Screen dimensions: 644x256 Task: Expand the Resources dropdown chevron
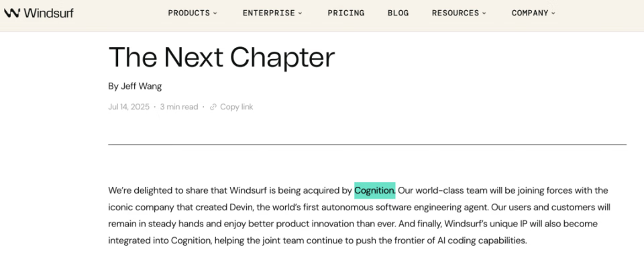484,13
